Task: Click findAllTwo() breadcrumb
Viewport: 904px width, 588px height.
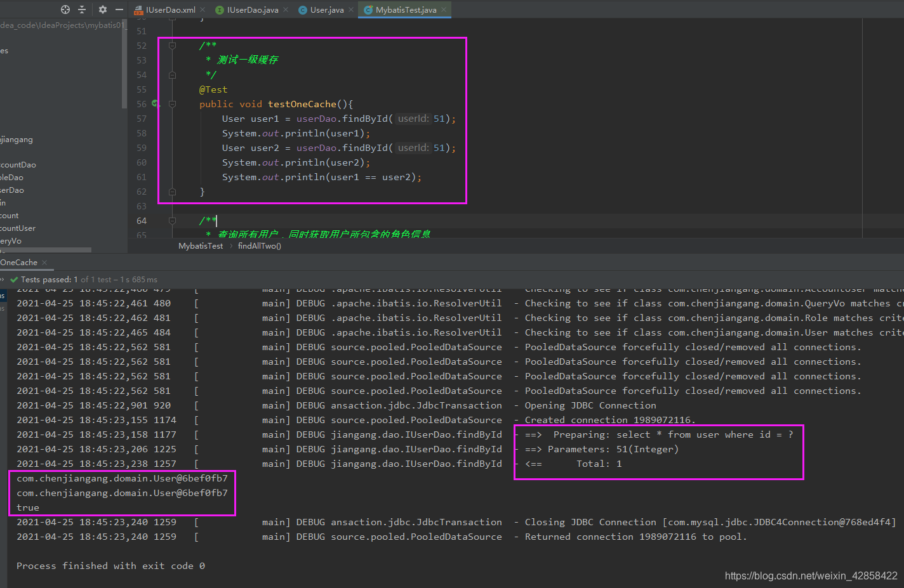Action: 260,246
